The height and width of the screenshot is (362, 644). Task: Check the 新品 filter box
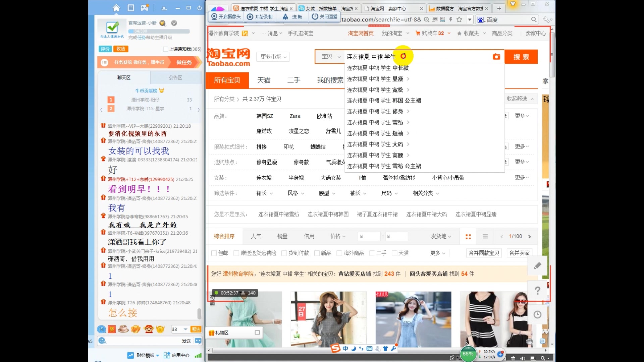tap(317, 253)
